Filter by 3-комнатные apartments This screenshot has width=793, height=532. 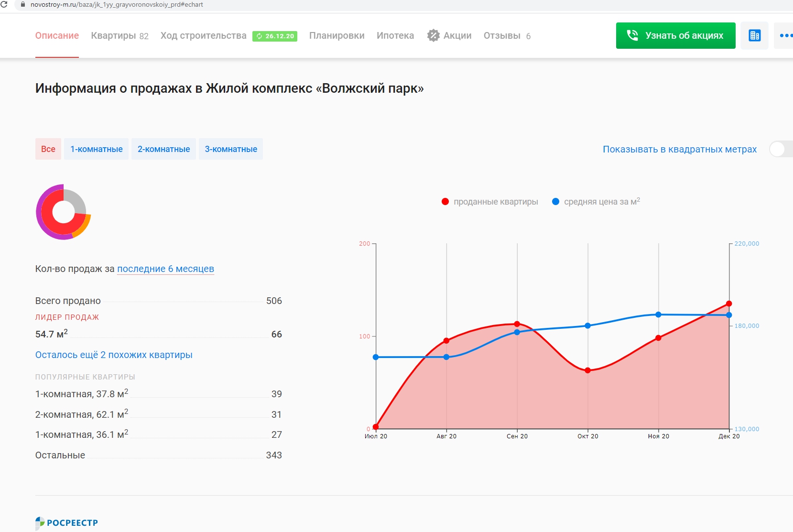pos(231,149)
